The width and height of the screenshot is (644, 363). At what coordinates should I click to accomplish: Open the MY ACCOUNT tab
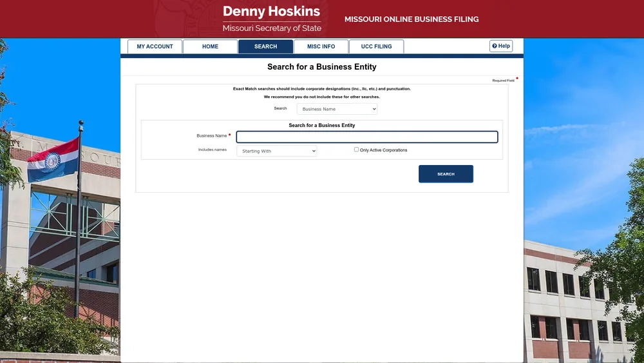pos(155,46)
